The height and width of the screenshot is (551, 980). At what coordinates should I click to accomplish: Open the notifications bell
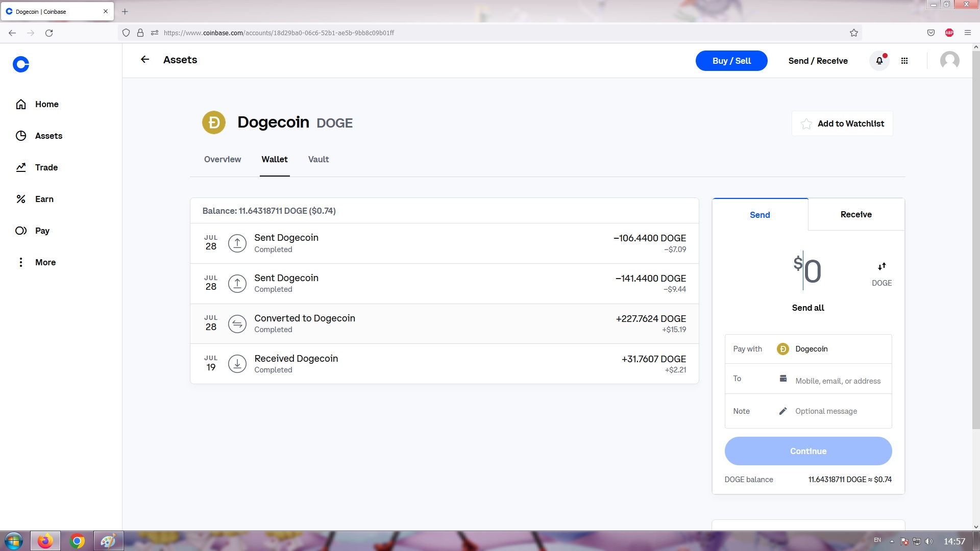(x=879, y=61)
